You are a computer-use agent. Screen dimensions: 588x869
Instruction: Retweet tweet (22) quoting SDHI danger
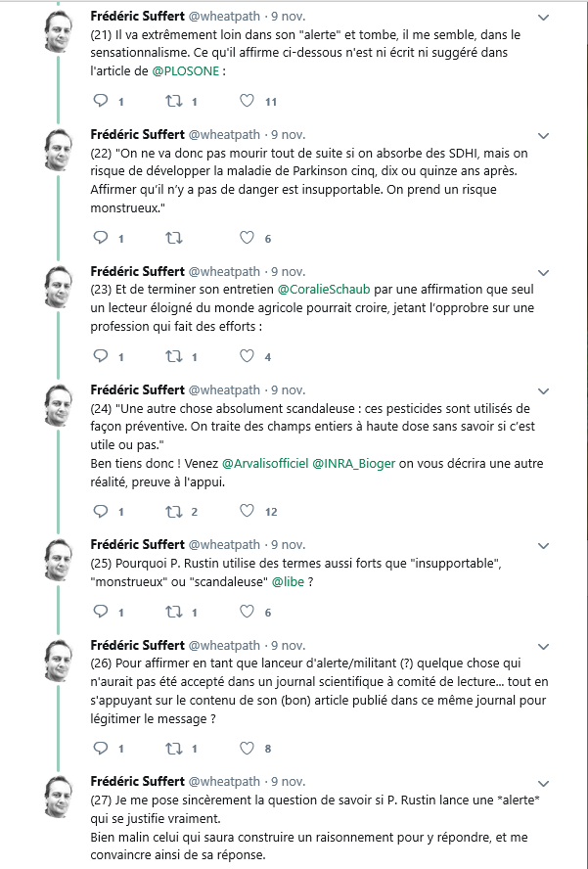174,238
